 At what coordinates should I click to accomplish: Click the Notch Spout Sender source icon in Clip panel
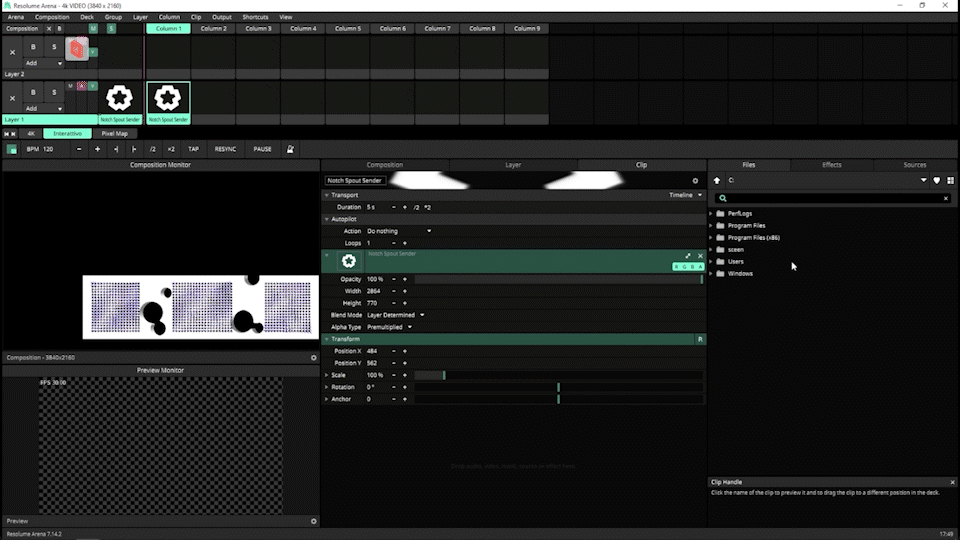pyautogui.click(x=348, y=261)
